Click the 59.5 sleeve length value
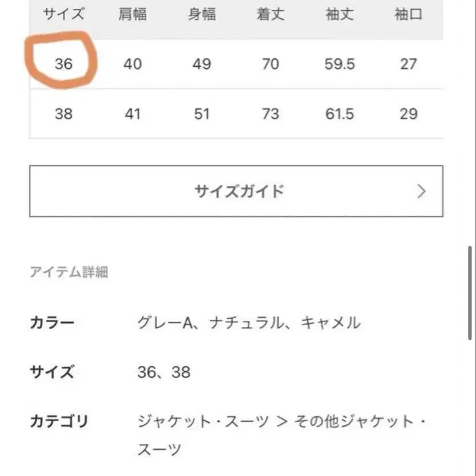 point(339,64)
